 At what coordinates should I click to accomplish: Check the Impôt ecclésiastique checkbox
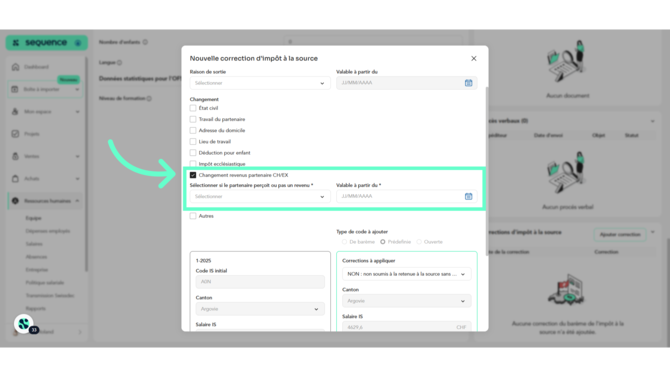click(193, 164)
